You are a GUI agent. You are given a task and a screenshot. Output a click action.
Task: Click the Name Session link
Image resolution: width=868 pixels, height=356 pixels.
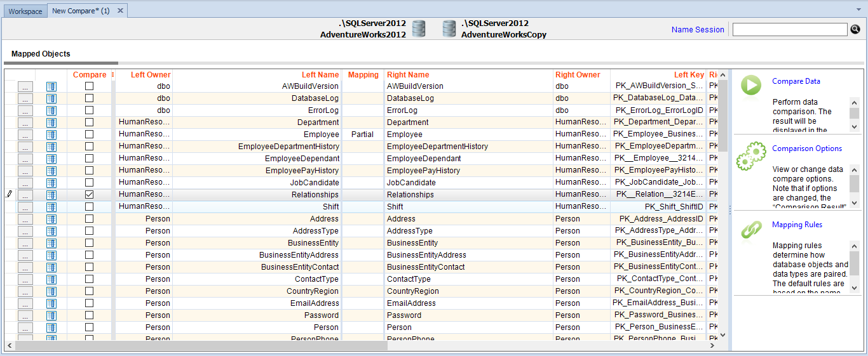(698, 30)
